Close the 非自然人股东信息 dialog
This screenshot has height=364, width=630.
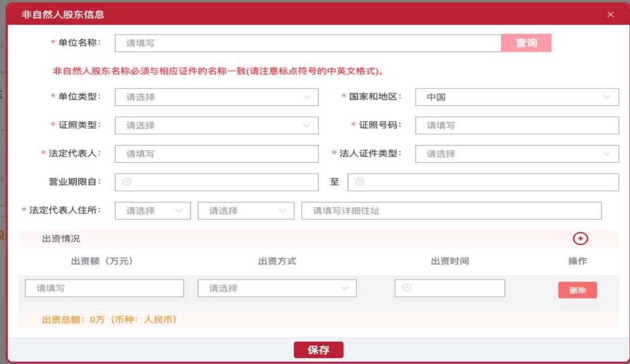point(610,15)
